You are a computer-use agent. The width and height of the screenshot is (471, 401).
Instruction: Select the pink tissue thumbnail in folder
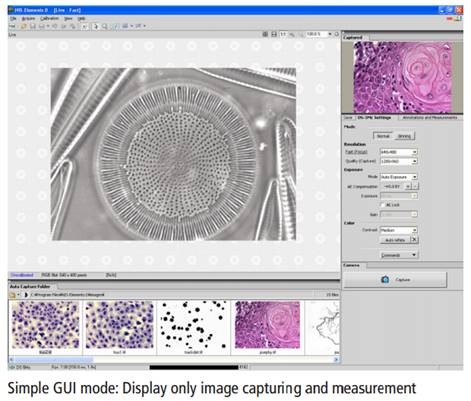pyautogui.click(x=268, y=325)
